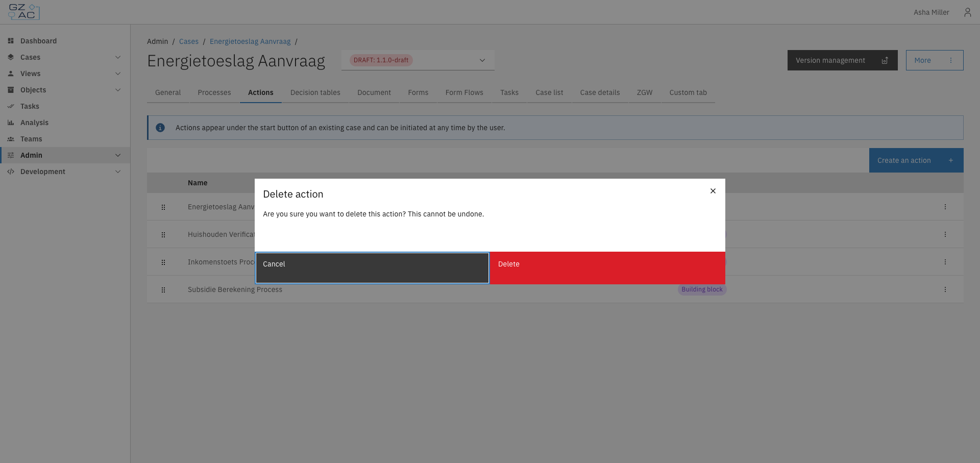Expand the Objects sidebar menu
Image resolution: width=980 pixels, height=463 pixels.
click(x=118, y=90)
